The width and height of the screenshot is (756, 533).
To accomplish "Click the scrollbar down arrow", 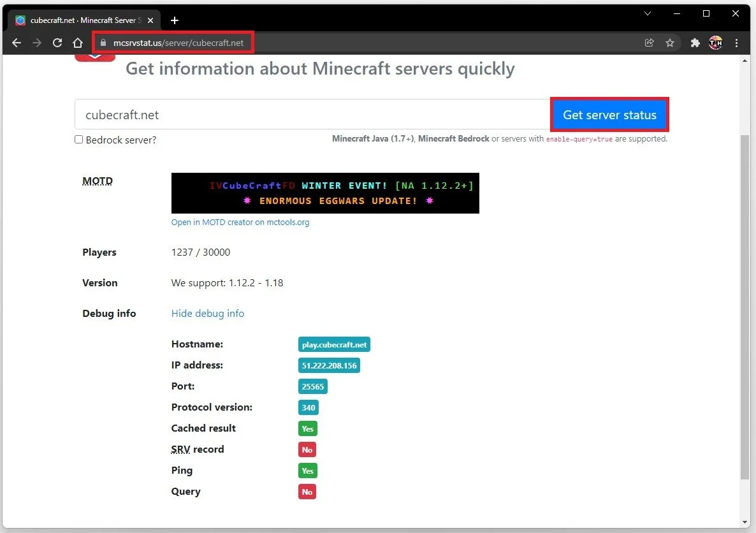I will point(745,522).
